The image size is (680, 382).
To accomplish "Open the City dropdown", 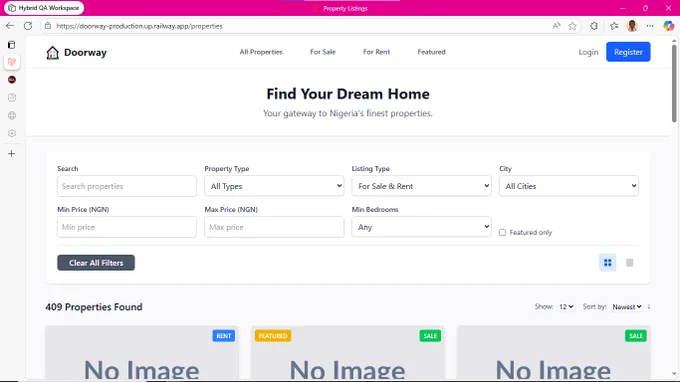I will (569, 186).
